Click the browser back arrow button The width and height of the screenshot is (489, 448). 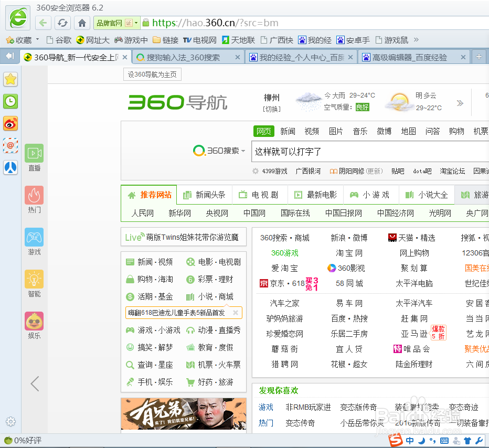point(43,23)
